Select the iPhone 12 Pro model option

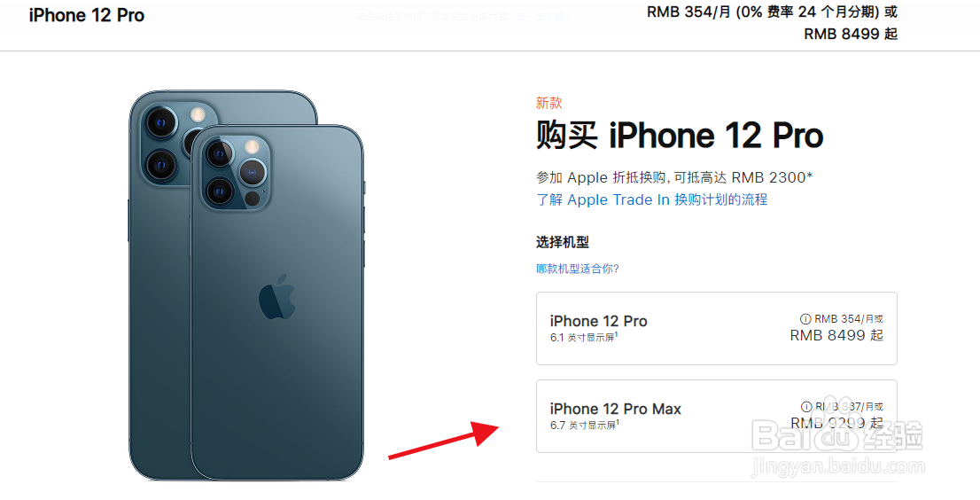coord(716,328)
